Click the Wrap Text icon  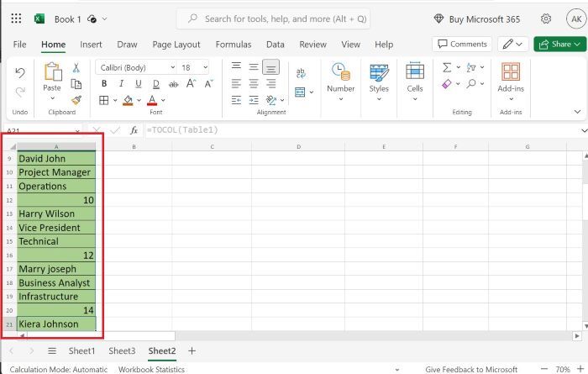[301, 73]
